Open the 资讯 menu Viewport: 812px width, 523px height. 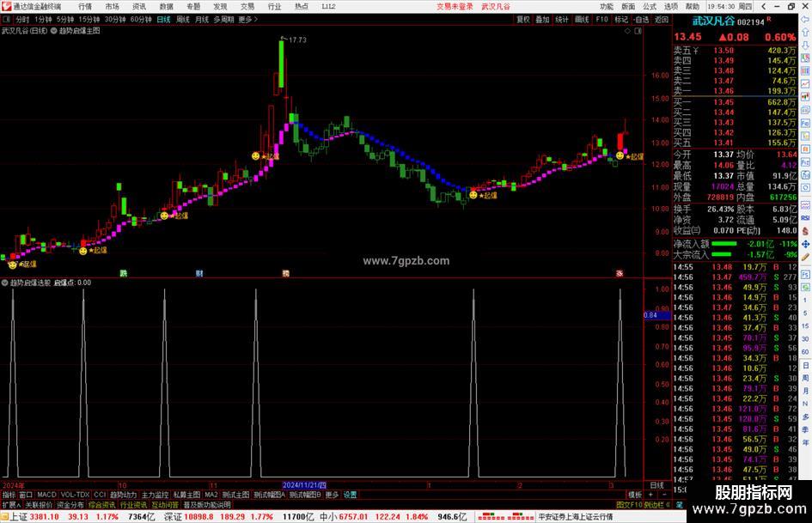[139, 6]
